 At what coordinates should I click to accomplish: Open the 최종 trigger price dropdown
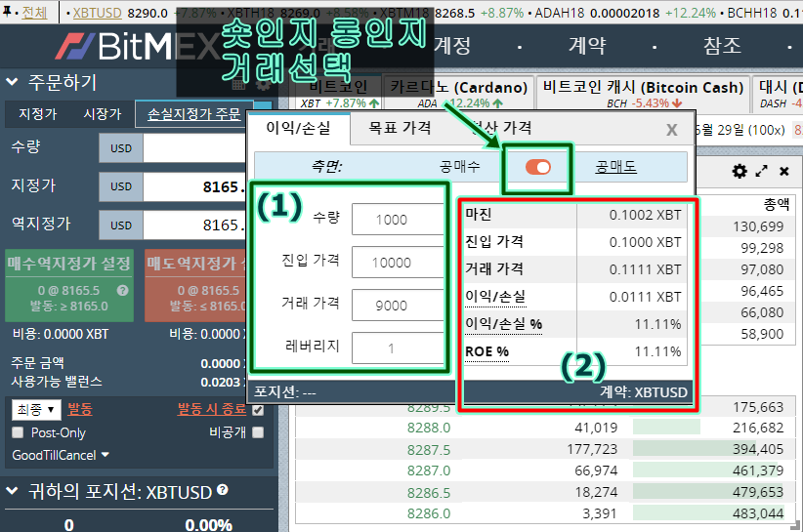click(x=35, y=410)
